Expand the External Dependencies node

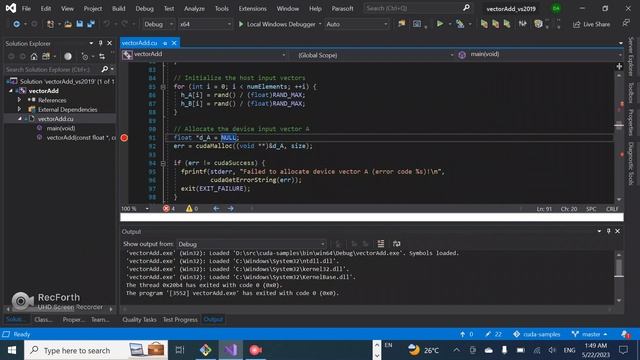tap(19, 109)
